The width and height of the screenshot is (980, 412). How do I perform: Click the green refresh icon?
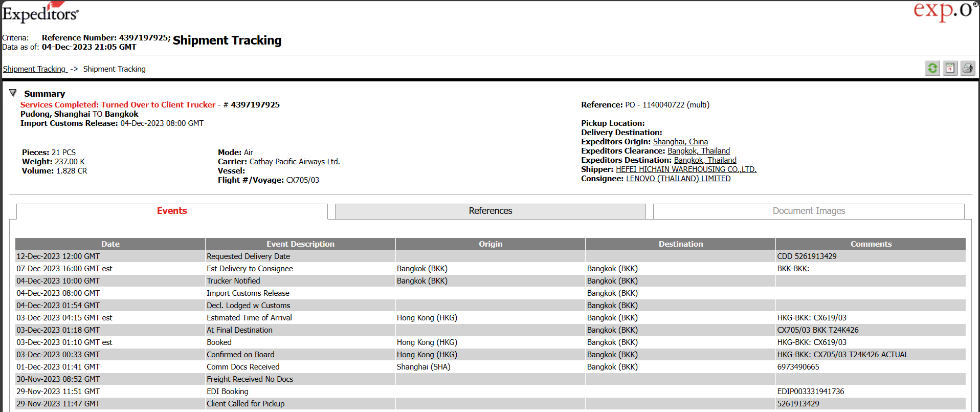[932, 68]
